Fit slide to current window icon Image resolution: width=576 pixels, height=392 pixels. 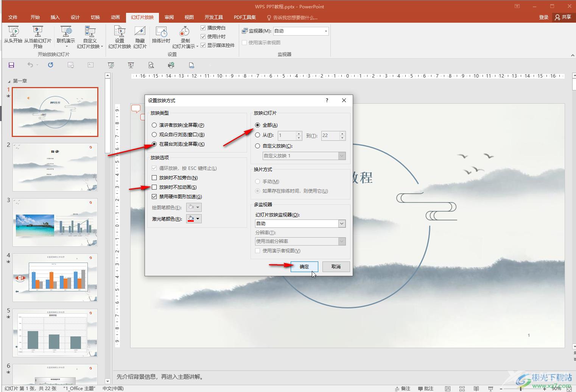570,389
